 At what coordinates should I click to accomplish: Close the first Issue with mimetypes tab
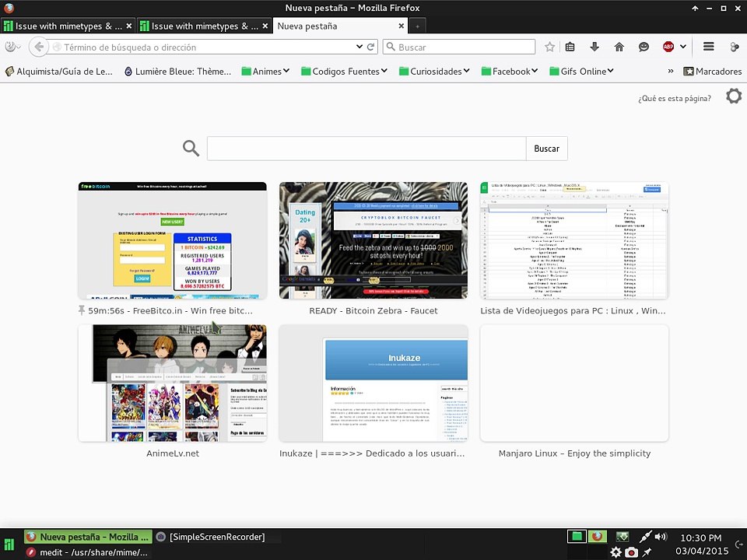(128, 26)
